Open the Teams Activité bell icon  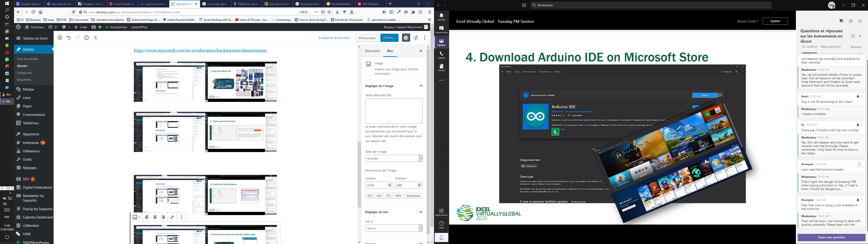(x=441, y=17)
